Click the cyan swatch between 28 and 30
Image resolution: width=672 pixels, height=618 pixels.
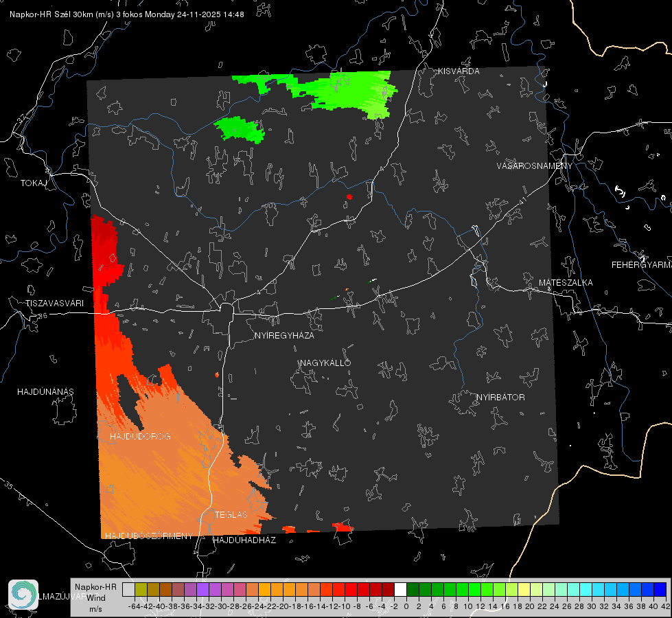coord(586,589)
